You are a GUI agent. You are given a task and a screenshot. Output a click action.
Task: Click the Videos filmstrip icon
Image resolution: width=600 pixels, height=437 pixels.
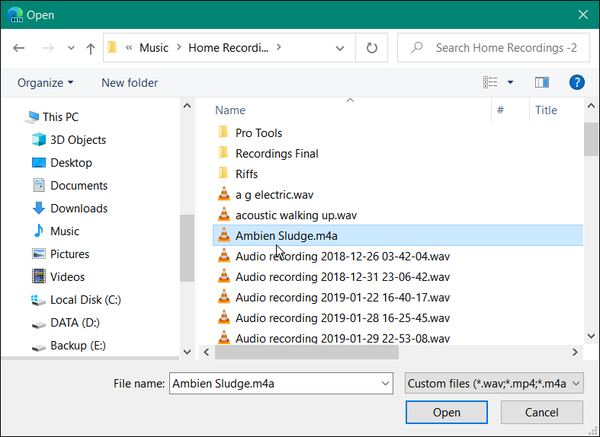pyautogui.click(x=39, y=276)
